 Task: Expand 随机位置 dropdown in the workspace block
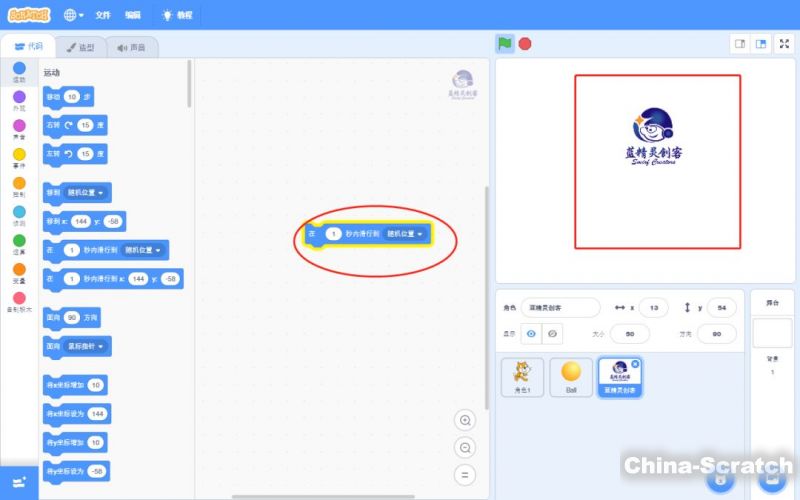coord(407,234)
